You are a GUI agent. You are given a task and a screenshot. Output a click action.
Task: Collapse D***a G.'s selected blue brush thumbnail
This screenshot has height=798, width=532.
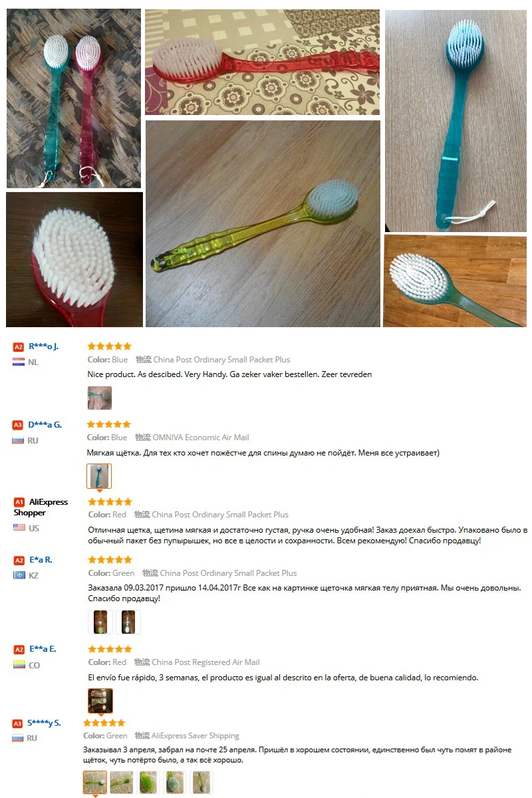[99, 476]
